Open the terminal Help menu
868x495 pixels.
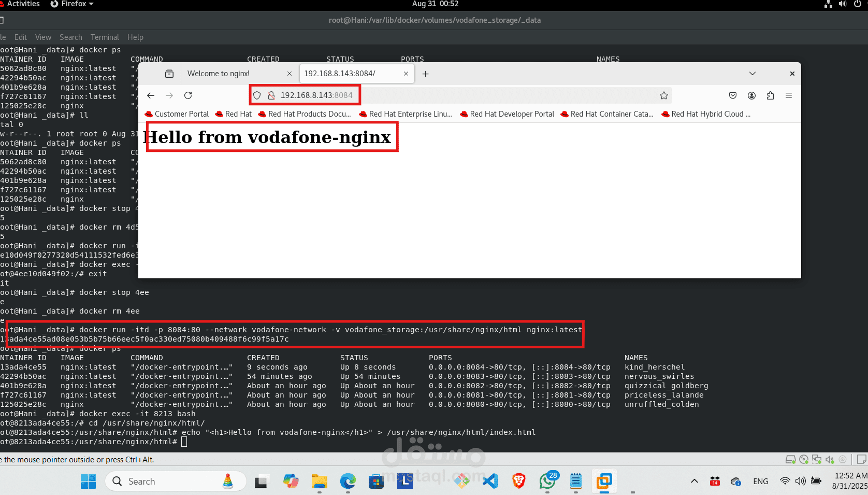[x=135, y=37]
